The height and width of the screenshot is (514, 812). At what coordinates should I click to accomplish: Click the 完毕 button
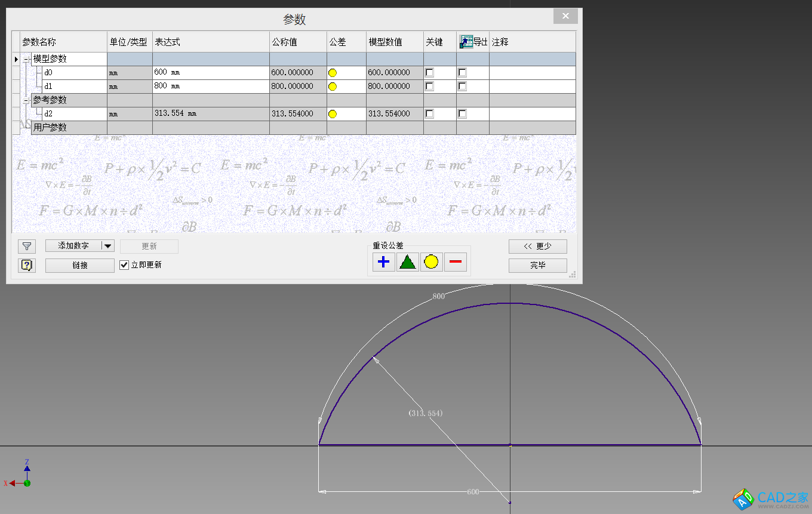point(537,265)
